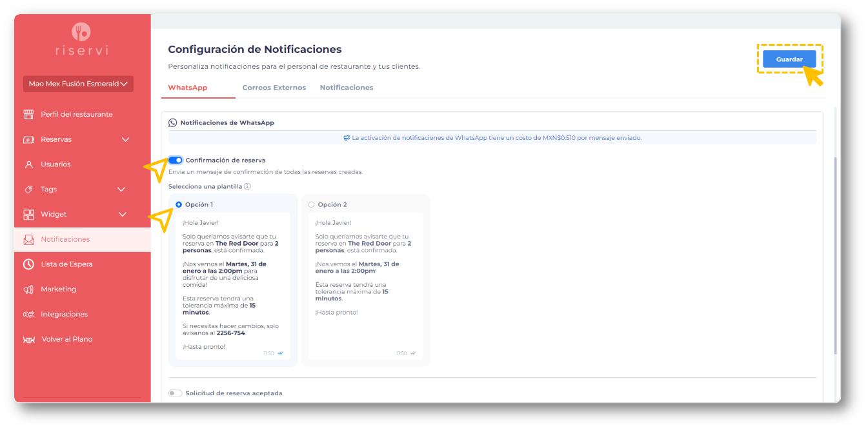Click the Reservas ticket icon
The image size is (868, 430).
click(x=28, y=139)
